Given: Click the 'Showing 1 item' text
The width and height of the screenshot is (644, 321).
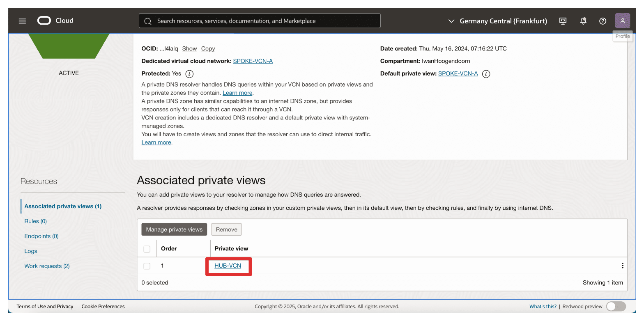Looking at the screenshot, I should click(x=603, y=283).
